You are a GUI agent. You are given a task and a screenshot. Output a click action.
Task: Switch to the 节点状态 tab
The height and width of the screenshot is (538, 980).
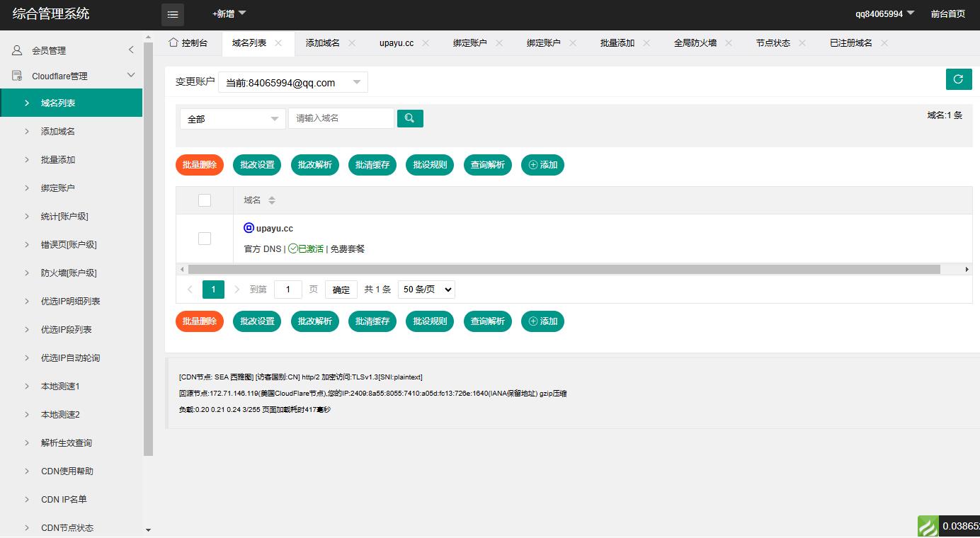click(x=773, y=43)
